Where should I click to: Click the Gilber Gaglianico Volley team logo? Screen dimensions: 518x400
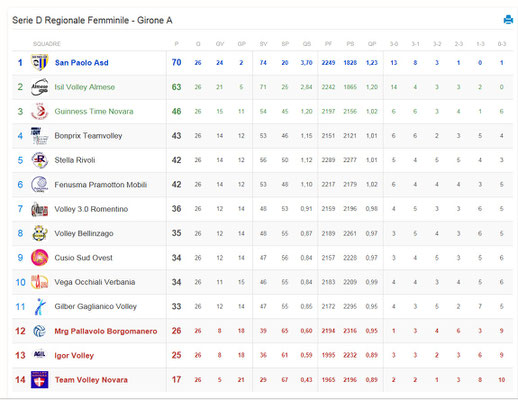click(x=39, y=306)
